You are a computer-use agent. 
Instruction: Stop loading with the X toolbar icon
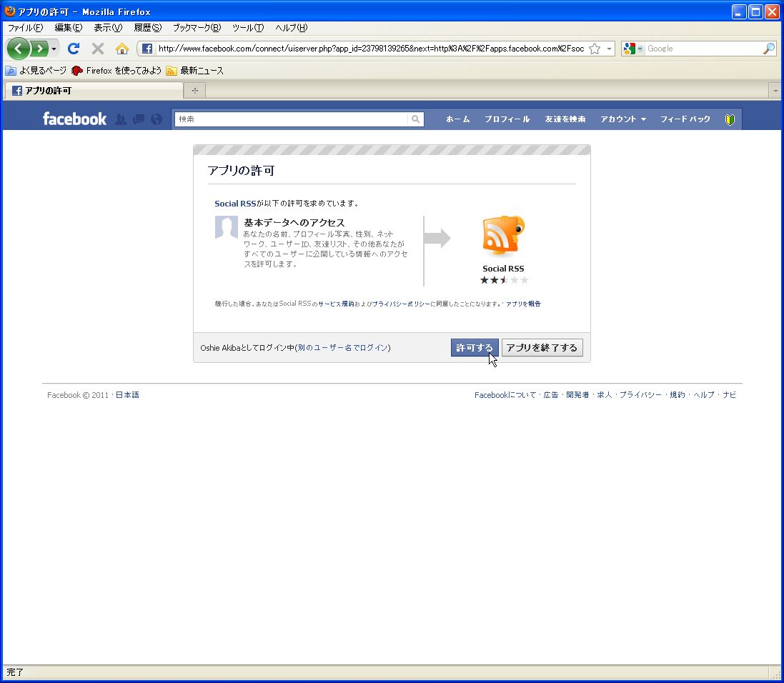pos(98,49)
